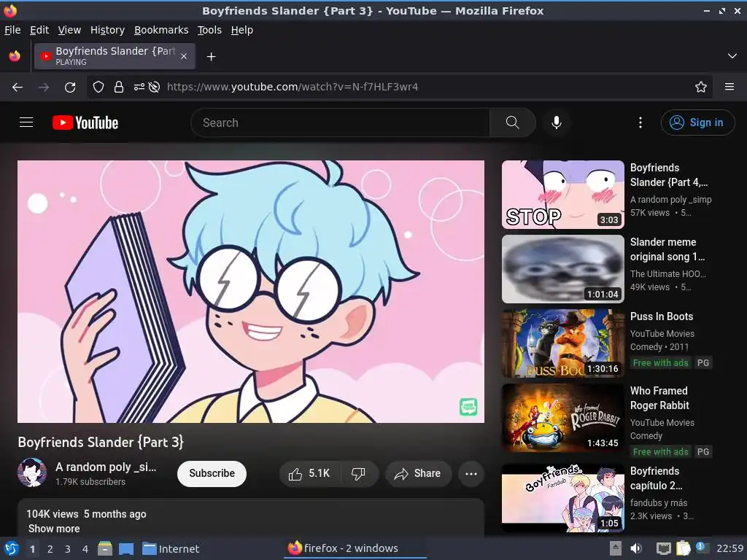Open the History menu
747x560 pixels.
(x=107, y=30)
